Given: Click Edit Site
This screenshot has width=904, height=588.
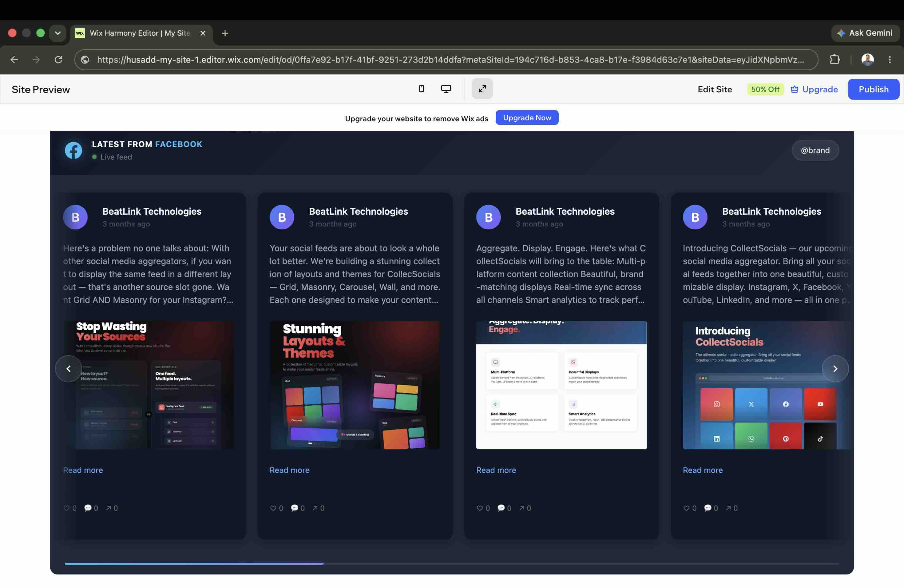Looking at the screenshot, I should click(x=715, y=89).
